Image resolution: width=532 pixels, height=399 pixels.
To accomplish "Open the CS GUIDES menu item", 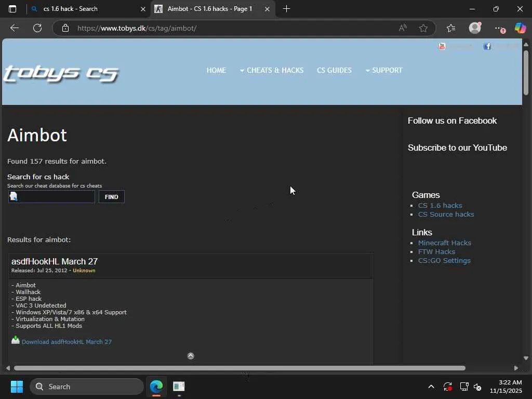I will (x=334, y=70).
